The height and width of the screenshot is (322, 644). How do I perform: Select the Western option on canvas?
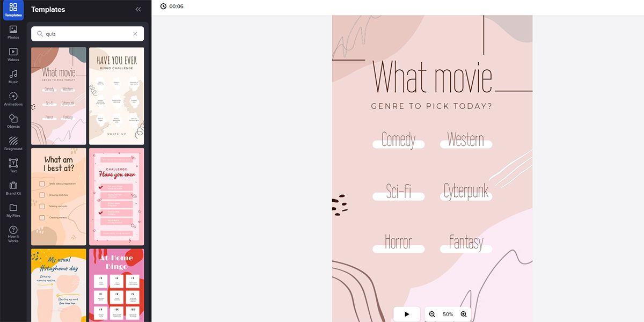pos(466,140)
